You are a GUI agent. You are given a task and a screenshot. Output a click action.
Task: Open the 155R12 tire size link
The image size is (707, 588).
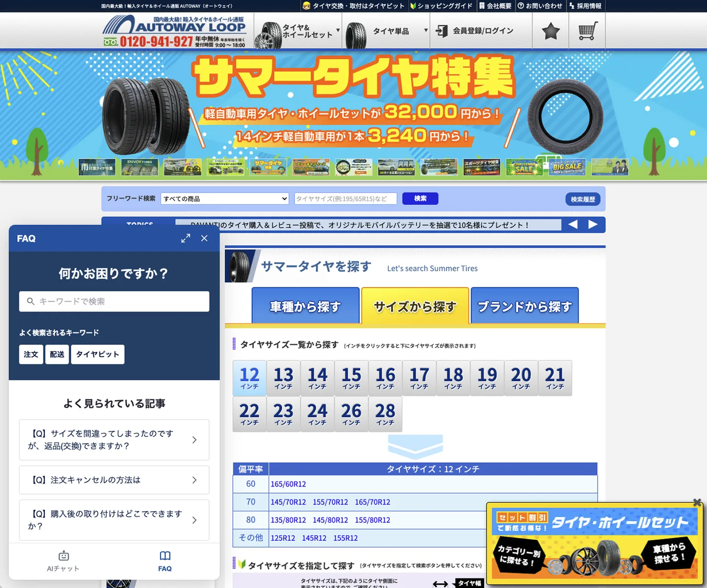pyautogui.click(x=346, y=538)
